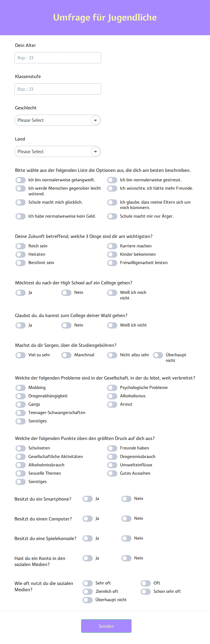Answer "Ja" for owning a game console
The height and width of the screenshot is (644, 210).
[88, 538]
